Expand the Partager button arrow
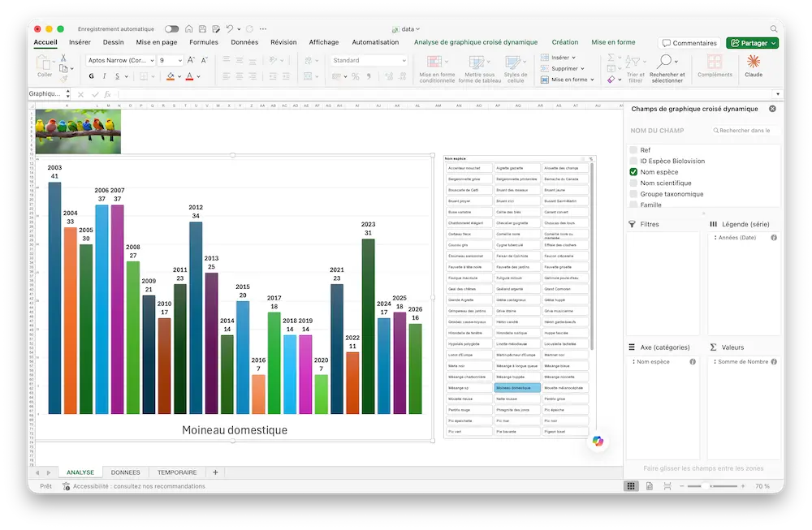The width and height of the screenshot is (812, 530). click(773, 43)
